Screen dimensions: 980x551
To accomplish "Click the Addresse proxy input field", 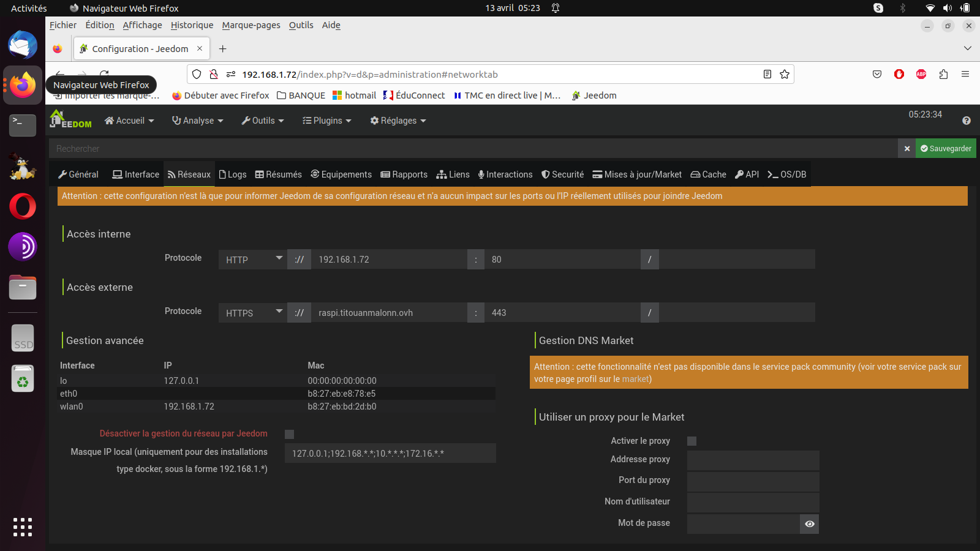I will pyautogui.click(x=752, y=460).
